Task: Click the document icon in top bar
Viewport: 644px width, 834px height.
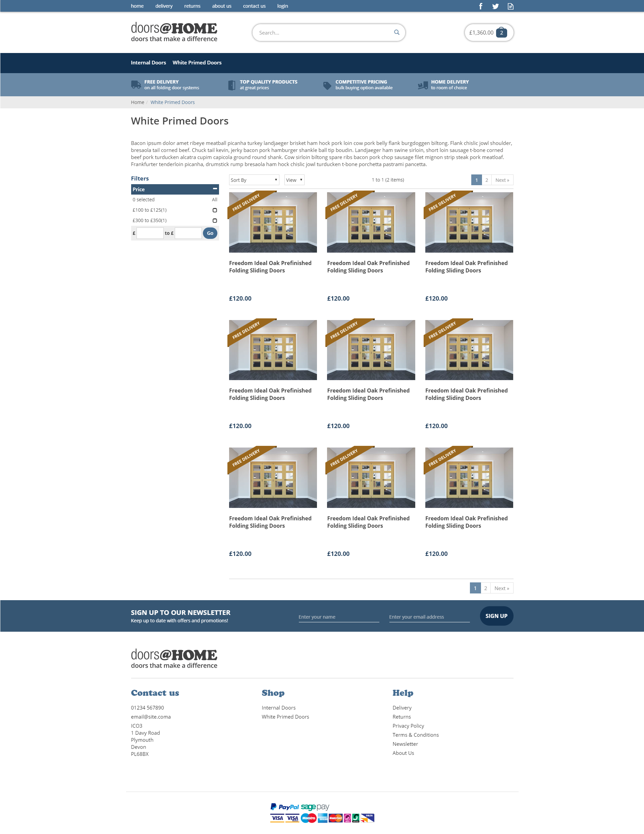Action: click(511, 6)
